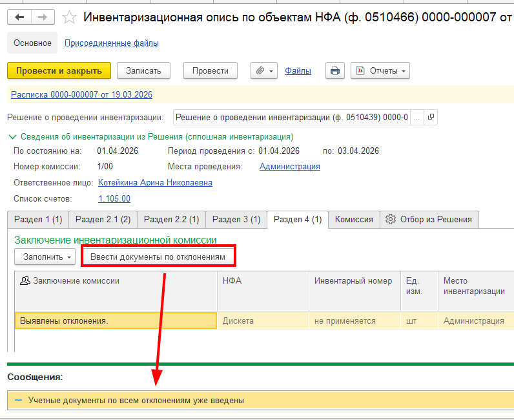
Task: Click the Провести button
Action: [x=211, y=70]
